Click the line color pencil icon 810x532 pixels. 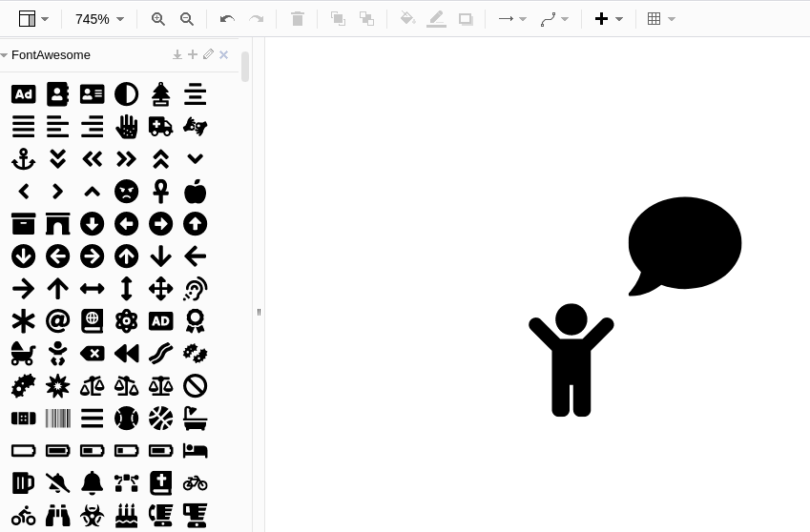(x=437, y=20)
